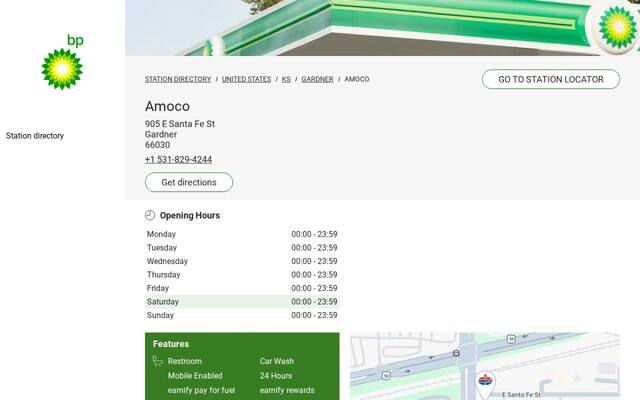This screenshot has width=640, height=400.
Task: Click the earnify pay for fuel feature
Action: click(x=201, y=391)
